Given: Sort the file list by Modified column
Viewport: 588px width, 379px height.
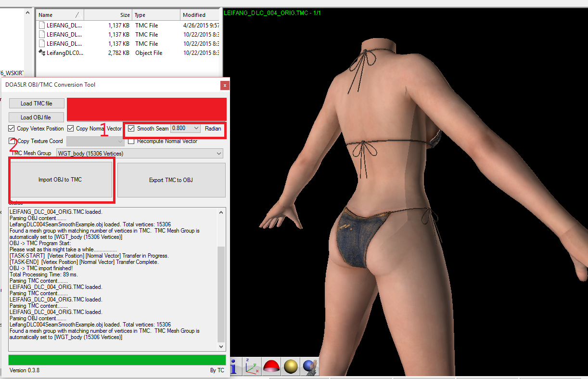Looking at the screenshot, I should click(200, 15).
